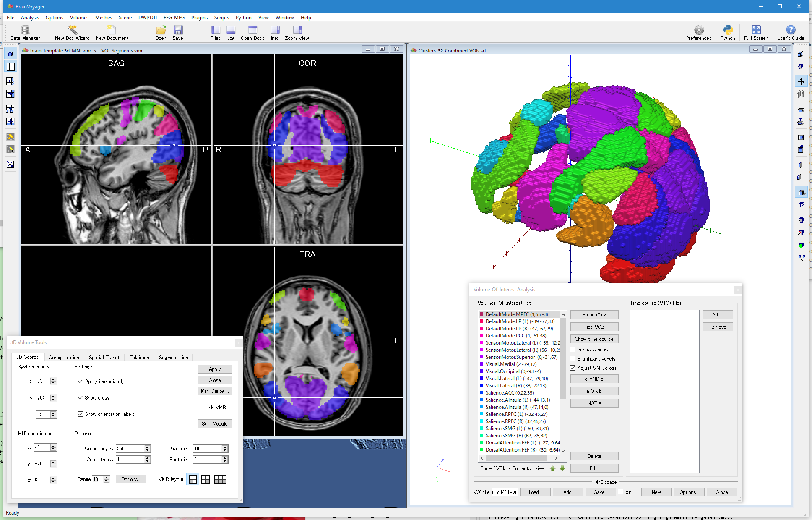Image resolution: width=812 pixels, height=520 pixels.
Task: Switch to Coregistration tab
Action: click(64, 358)
